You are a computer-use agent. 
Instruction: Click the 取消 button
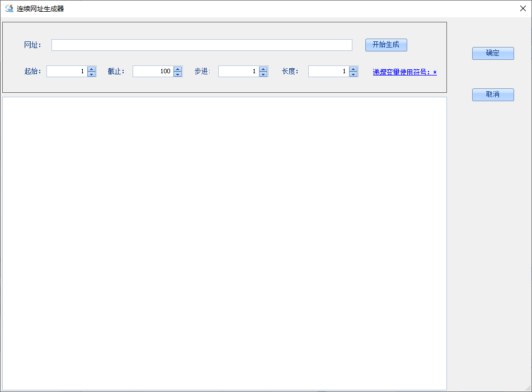click(492, 95)
